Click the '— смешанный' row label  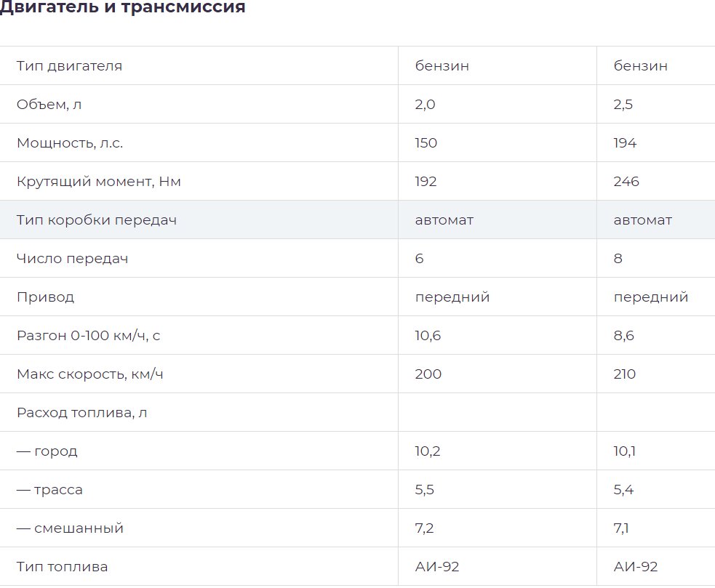71,528
